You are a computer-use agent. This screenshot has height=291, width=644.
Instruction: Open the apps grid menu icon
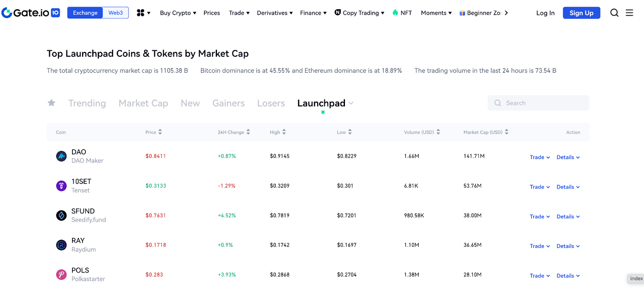(140, 13)
